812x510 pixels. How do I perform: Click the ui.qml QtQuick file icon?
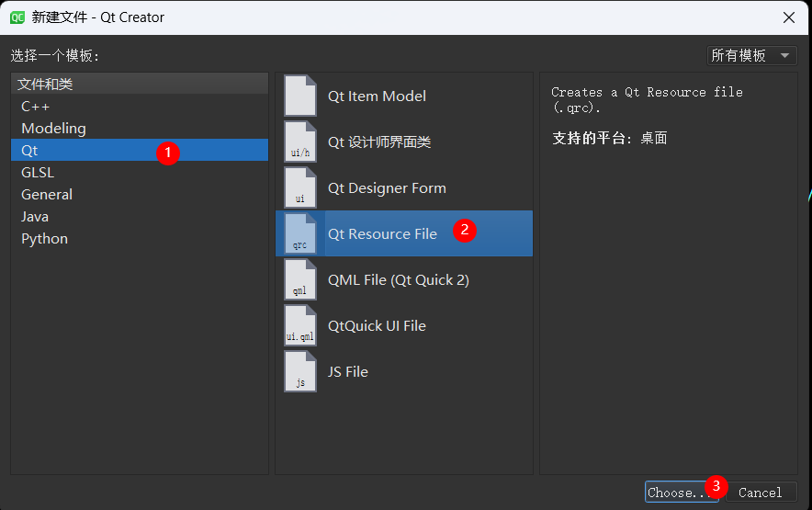(x=300, y=325)
